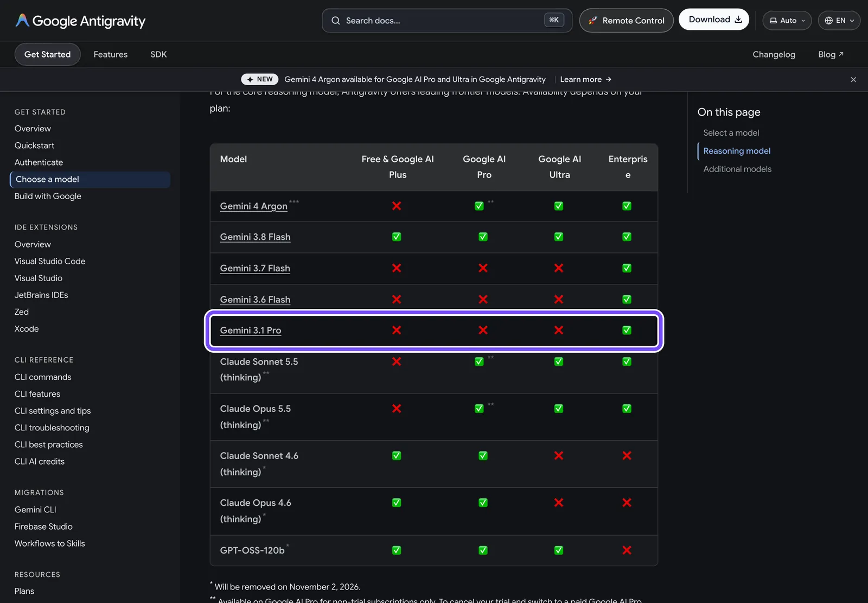Viewport: 868px width, 603px height.
Task: Open the EN language dropdown
Action: pos(839,21)
